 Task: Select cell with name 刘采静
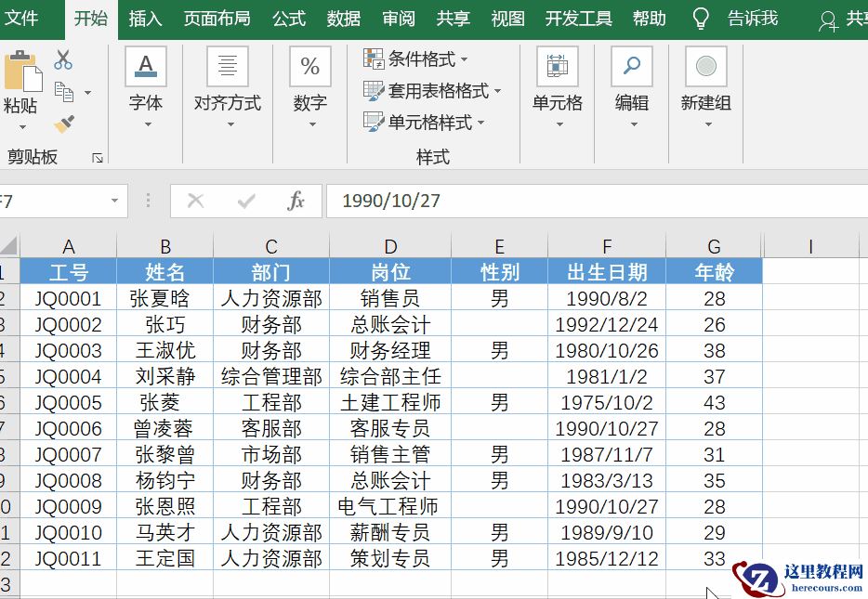coord(164,376)
